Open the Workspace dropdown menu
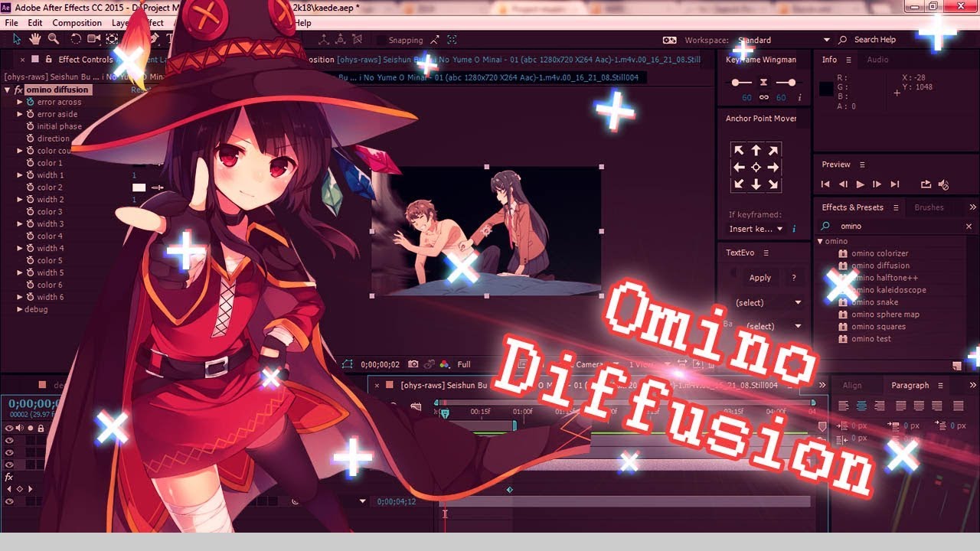980x551 pixels. coord(826,40)
